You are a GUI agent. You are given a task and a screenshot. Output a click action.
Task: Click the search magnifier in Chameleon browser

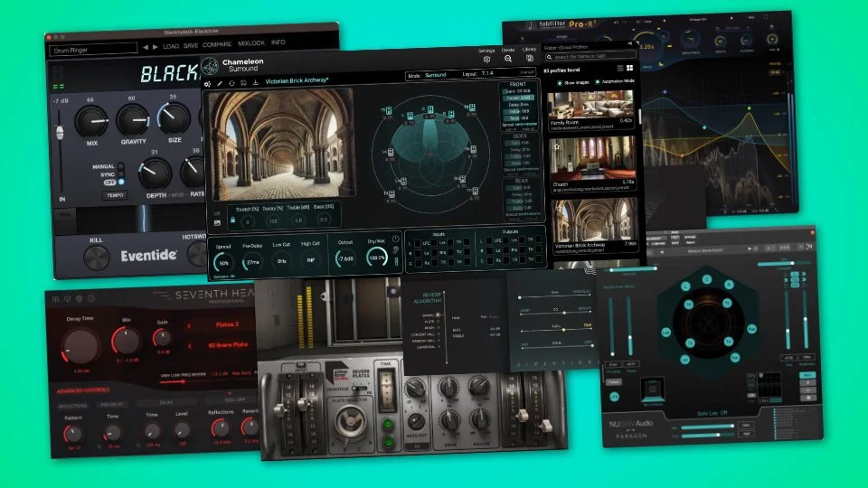click(549, 57)
